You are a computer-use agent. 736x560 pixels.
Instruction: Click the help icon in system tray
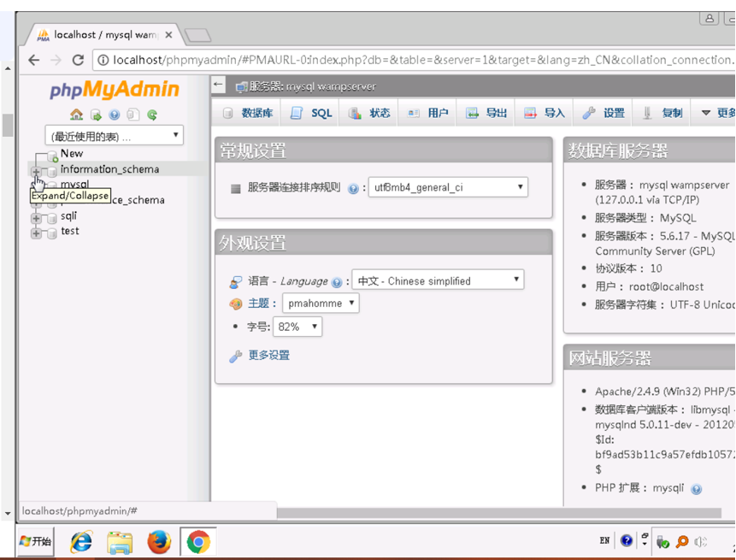pyautogui.click(x=627, y=540)
